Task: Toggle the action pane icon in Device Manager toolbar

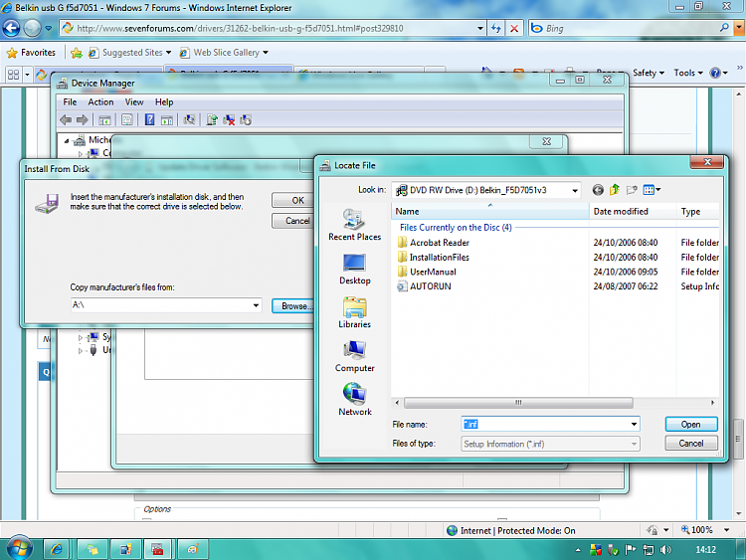Action: click(167, 120)
